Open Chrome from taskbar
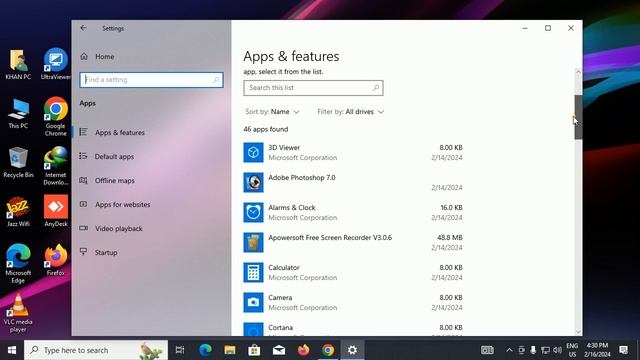 tap(328, 350)
